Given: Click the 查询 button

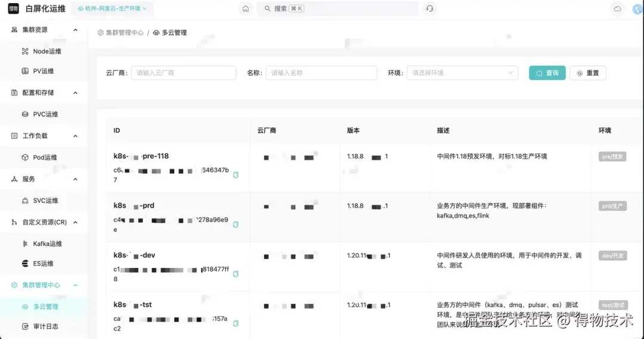Looking at the screenshot, I should 547,73.
